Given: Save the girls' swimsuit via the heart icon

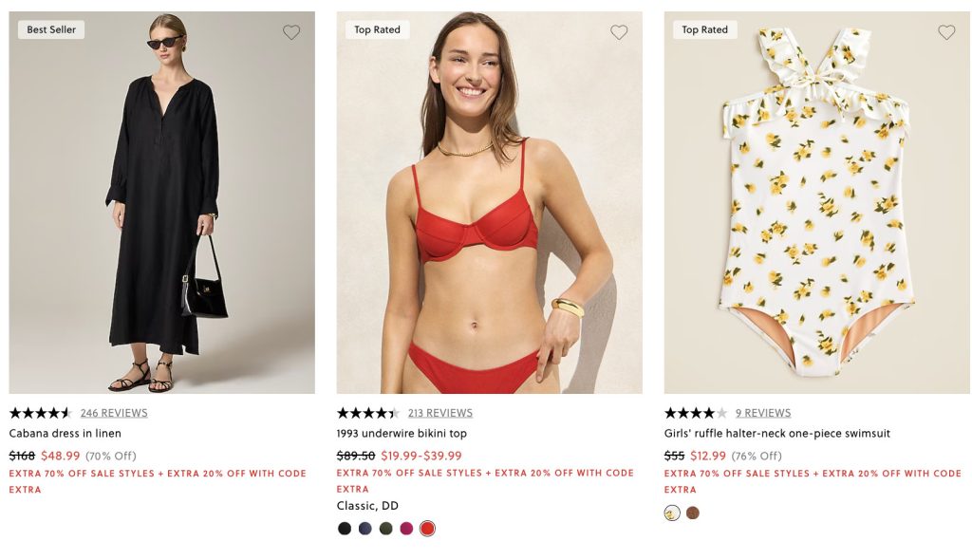Looking at the screenshot, I should [x=946, y=32].
